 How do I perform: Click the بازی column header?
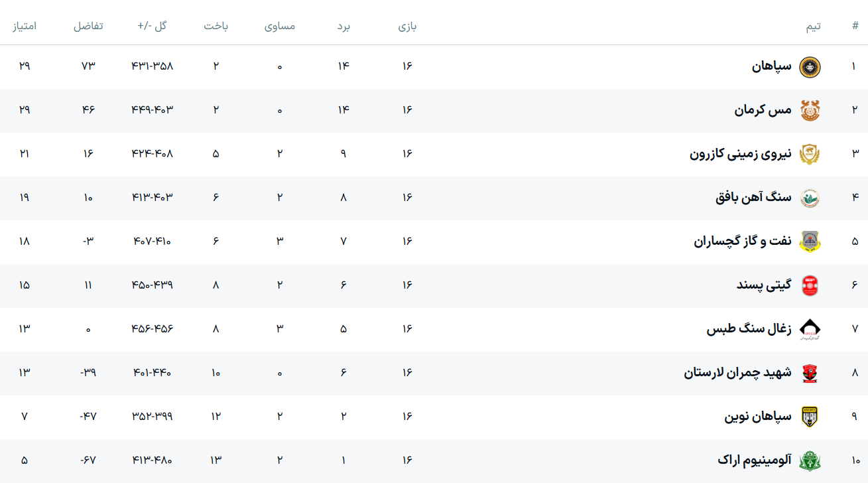pos(407,26)
